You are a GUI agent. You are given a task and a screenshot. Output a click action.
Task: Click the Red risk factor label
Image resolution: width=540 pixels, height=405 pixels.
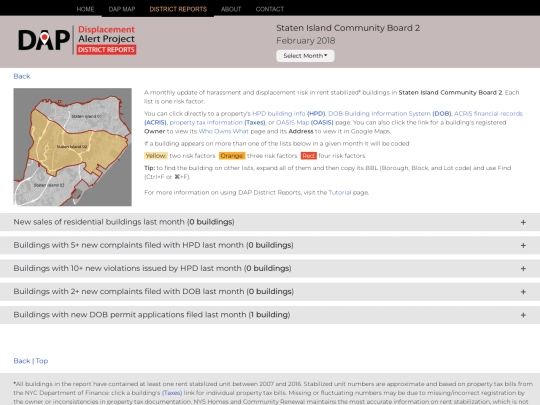309,156
